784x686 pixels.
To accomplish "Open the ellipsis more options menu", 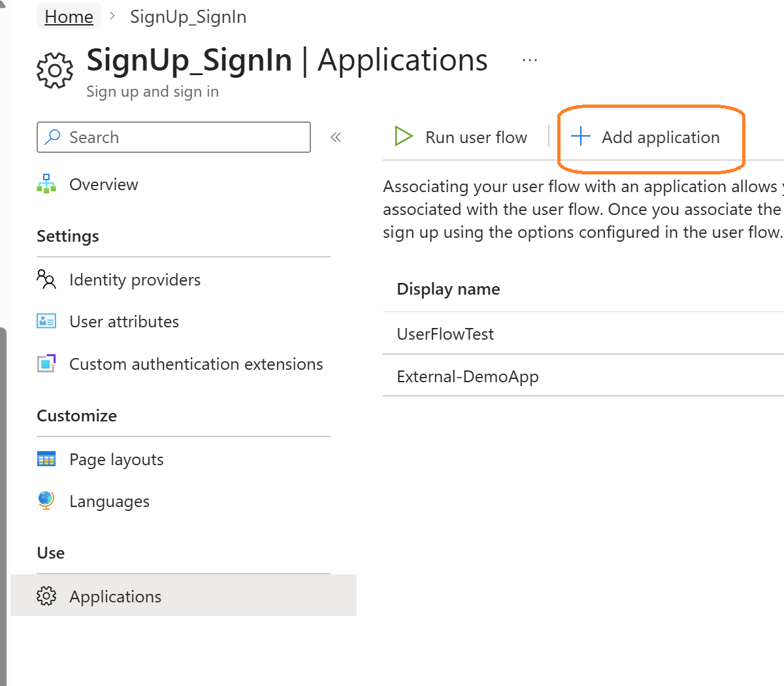I will coord(530,61).
